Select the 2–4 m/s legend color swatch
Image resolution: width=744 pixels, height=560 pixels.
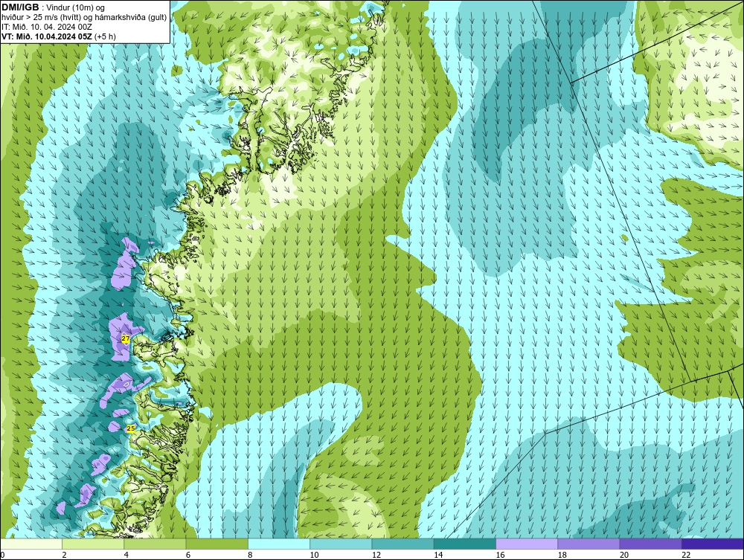click(x=93, y=544)
